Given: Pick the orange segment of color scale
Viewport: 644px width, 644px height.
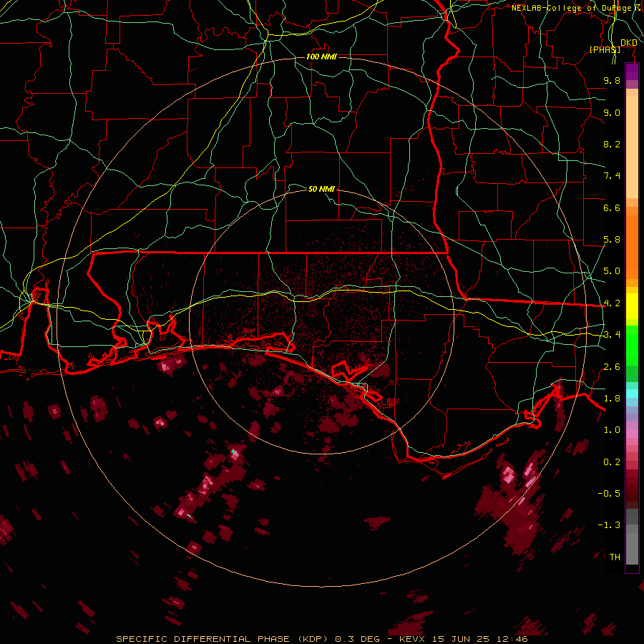Looking at the screenshot, I should (x=632, y=246).
